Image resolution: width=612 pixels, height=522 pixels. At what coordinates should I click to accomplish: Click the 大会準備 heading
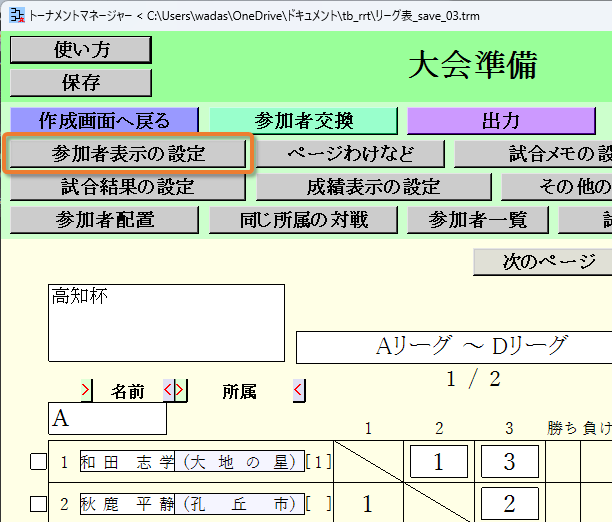(x=473, y=65)
